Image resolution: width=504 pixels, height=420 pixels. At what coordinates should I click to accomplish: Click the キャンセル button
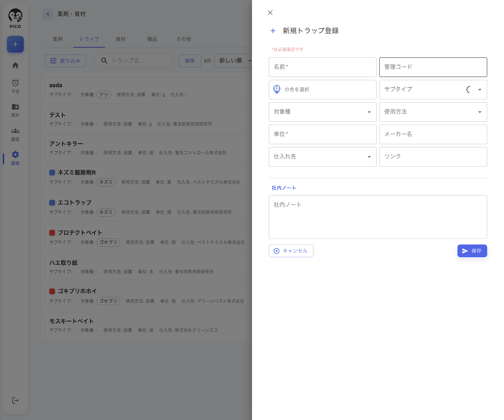291,251
